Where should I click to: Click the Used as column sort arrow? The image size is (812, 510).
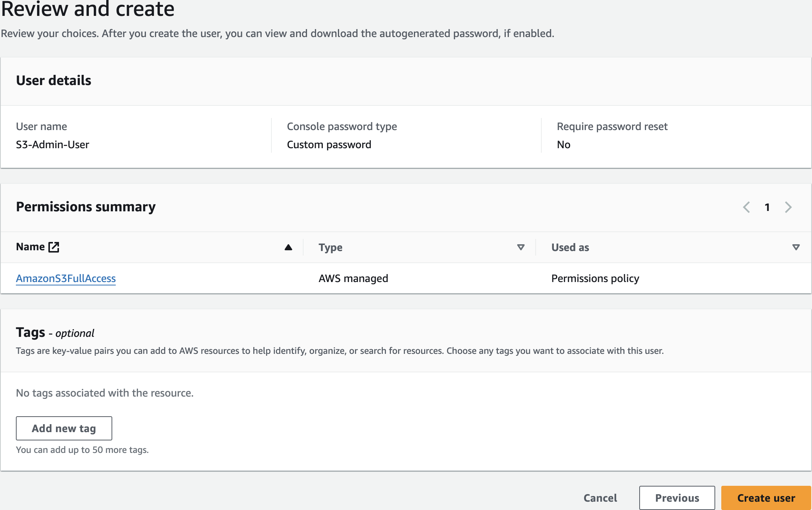(796, 247)
